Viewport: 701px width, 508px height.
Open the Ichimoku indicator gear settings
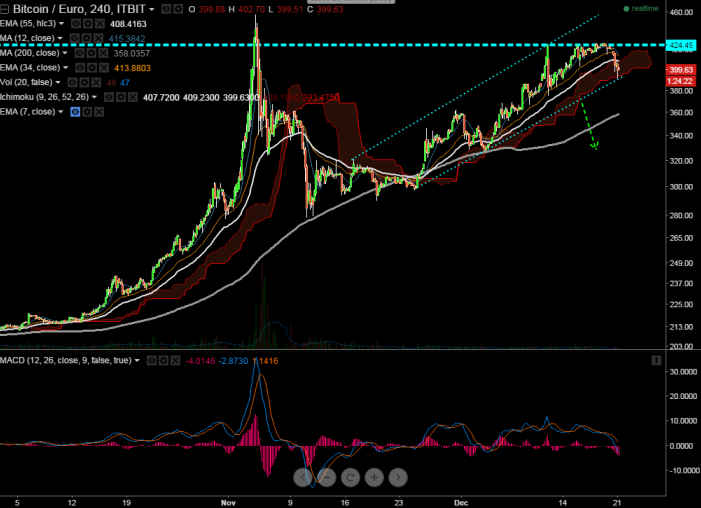pos(121,97)
